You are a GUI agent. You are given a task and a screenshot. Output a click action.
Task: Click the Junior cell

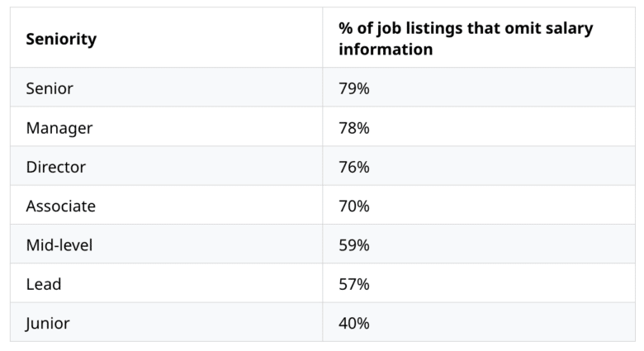(48, 324)
